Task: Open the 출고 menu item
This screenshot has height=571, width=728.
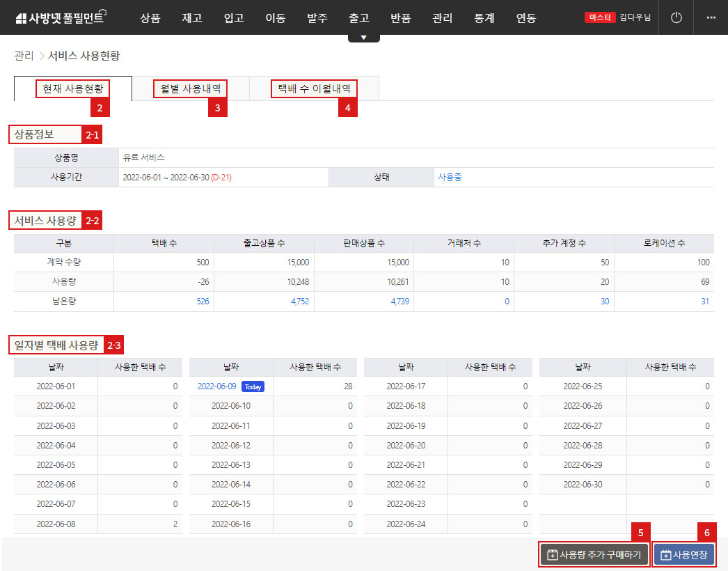Action: pos(358,18)
